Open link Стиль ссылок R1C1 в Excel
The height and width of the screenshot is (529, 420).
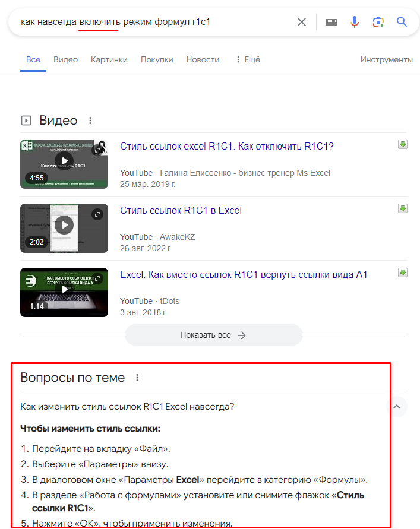(181, 210)
